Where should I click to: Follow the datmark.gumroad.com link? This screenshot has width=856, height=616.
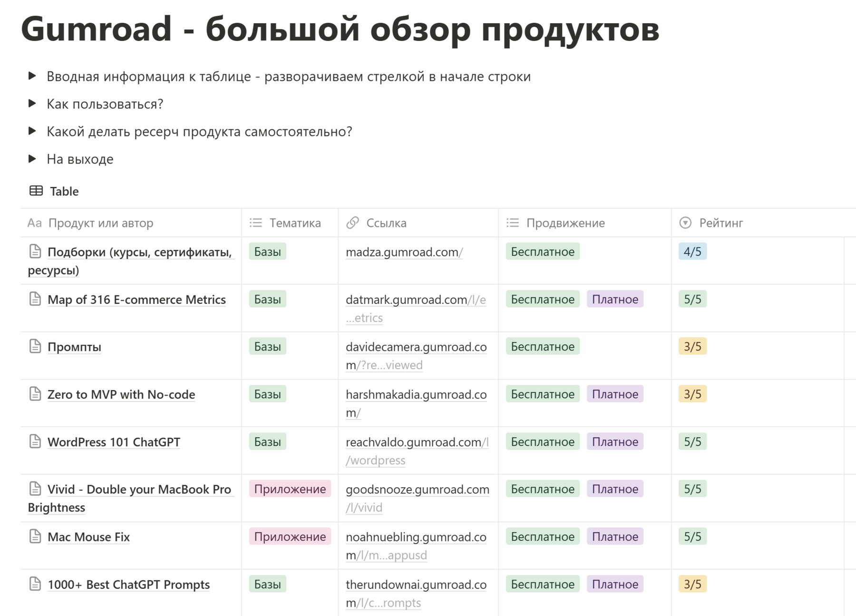click(416, 308)
